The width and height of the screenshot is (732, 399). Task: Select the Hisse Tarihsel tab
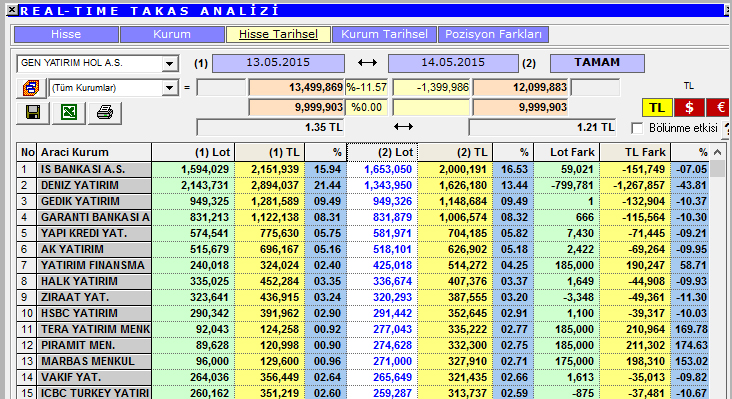pyautogui.click(x=278, y=34)
